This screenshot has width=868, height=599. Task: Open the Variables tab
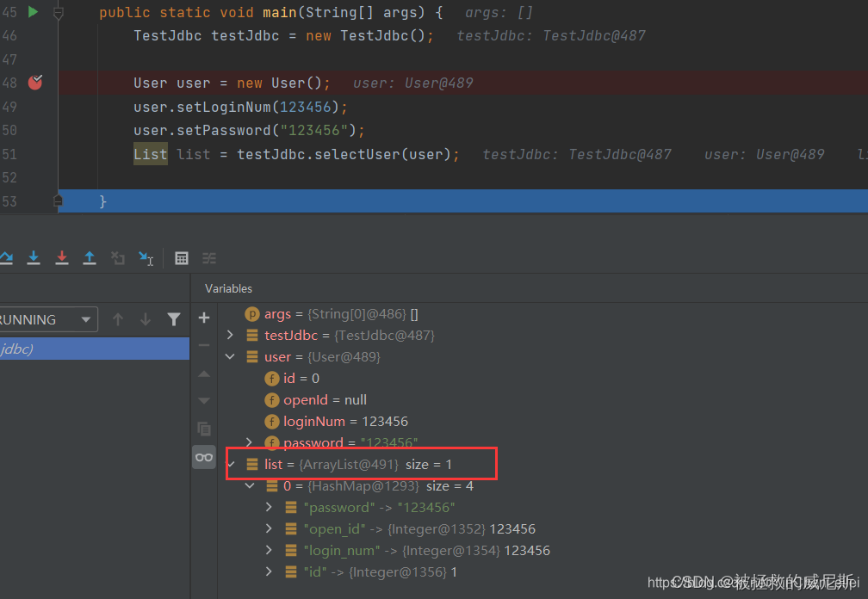[228, 288]
